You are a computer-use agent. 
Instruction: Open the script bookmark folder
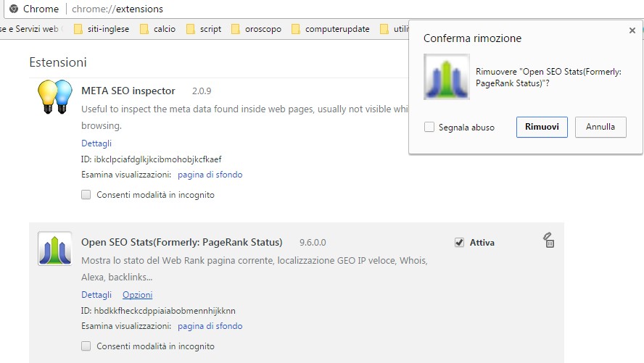click(x=204, y=29)
